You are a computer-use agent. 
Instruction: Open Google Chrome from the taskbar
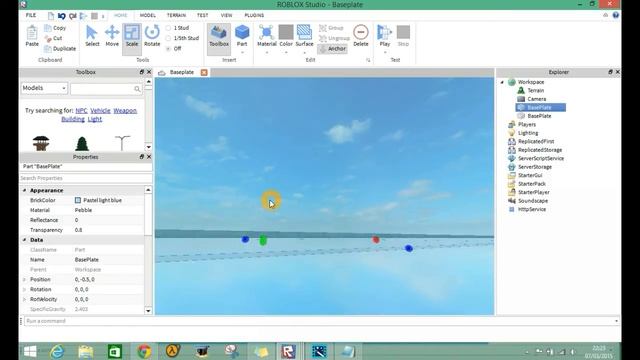[144, 351]
